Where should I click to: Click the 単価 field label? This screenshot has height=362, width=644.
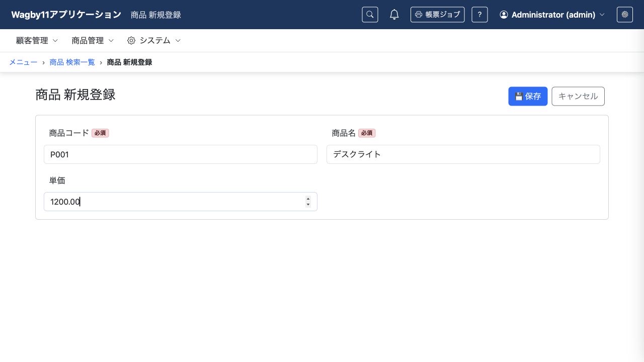pos(57,180)
